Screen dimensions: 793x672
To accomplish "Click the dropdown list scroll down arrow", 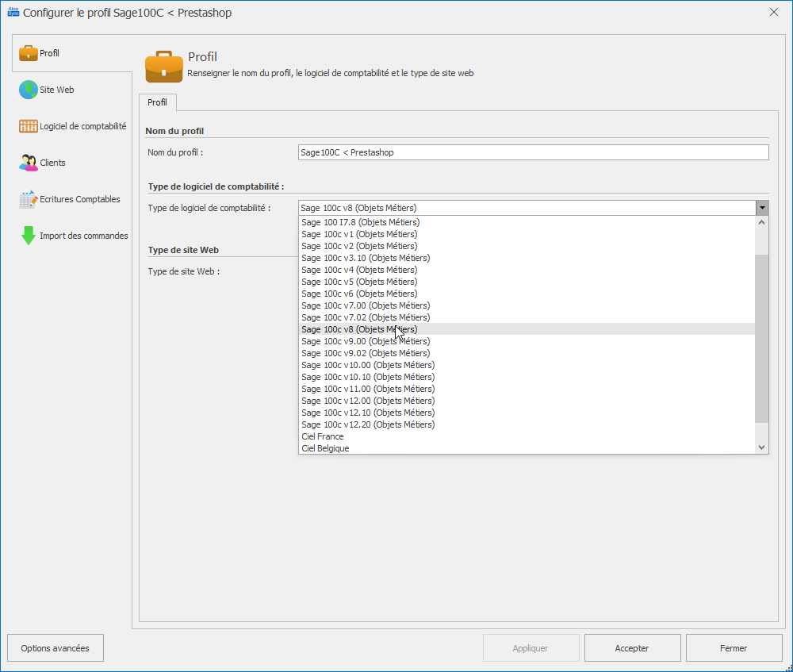I will point(761,447).
